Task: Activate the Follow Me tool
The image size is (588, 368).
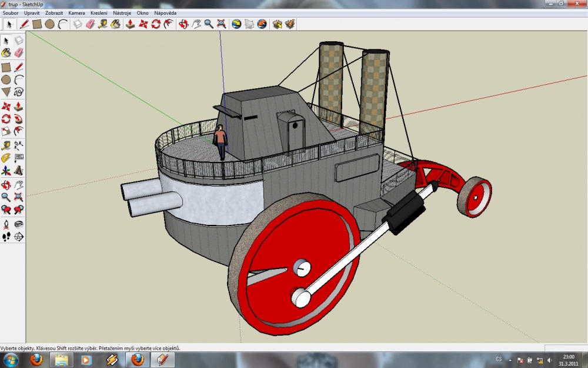Action: [x=18, y=120]
